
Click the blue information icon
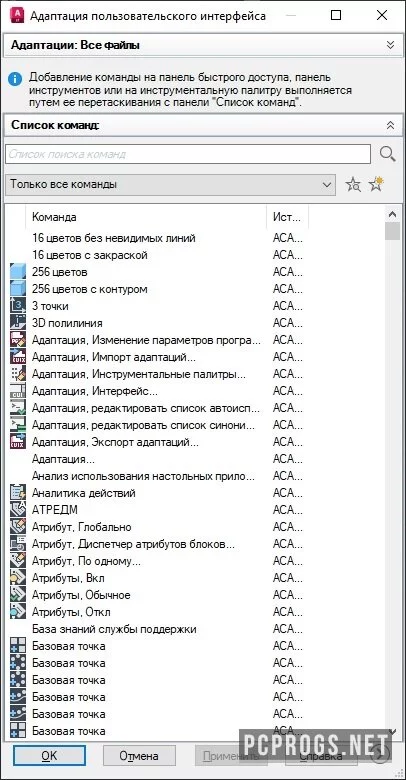(x=15, y=79)
